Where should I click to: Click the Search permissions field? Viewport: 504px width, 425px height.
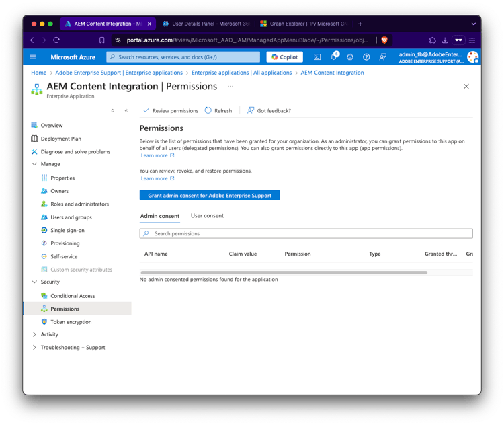coord(306,233)
